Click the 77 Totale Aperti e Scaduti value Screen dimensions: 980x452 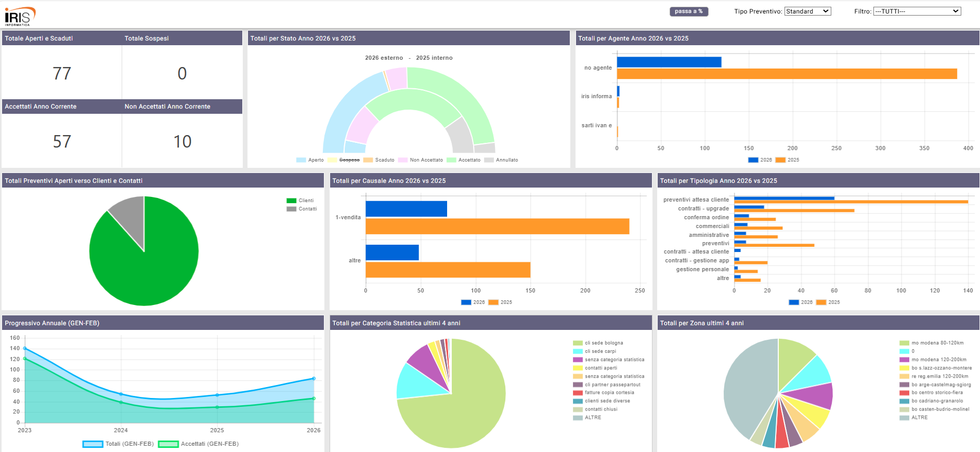click(x=62, y=73)
